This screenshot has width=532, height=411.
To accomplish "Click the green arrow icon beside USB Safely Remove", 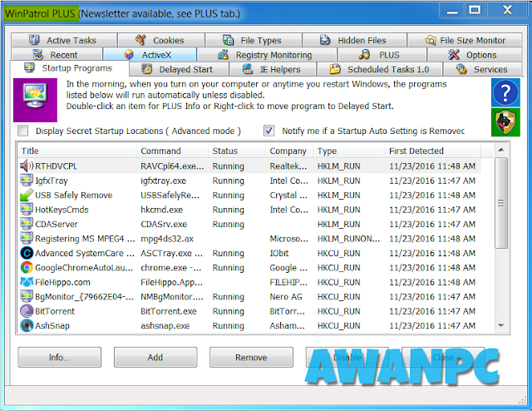I will (27, 196).
